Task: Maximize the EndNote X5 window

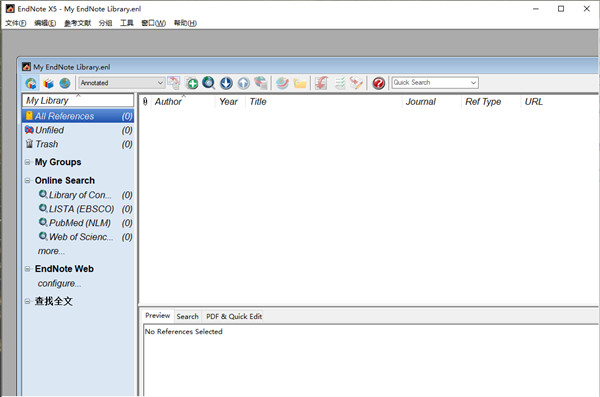Action: 561,8
